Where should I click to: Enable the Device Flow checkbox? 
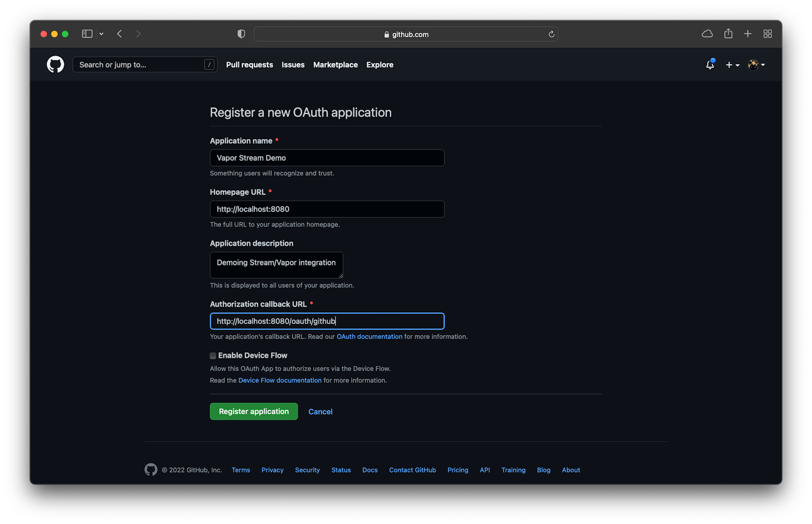click(x=213, y=355)
